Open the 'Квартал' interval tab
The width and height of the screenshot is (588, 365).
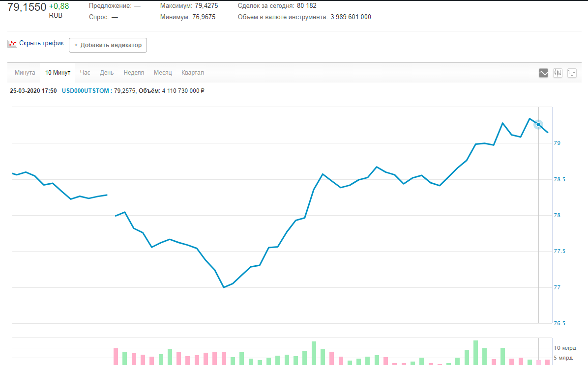[x=193, y=73]
